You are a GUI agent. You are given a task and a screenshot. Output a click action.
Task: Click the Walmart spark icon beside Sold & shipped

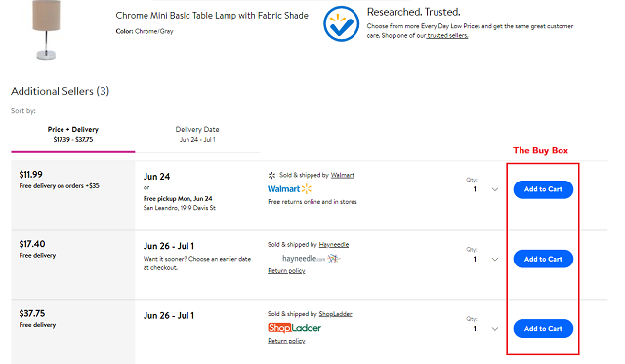pyautogui.click(x=271, y=175)
